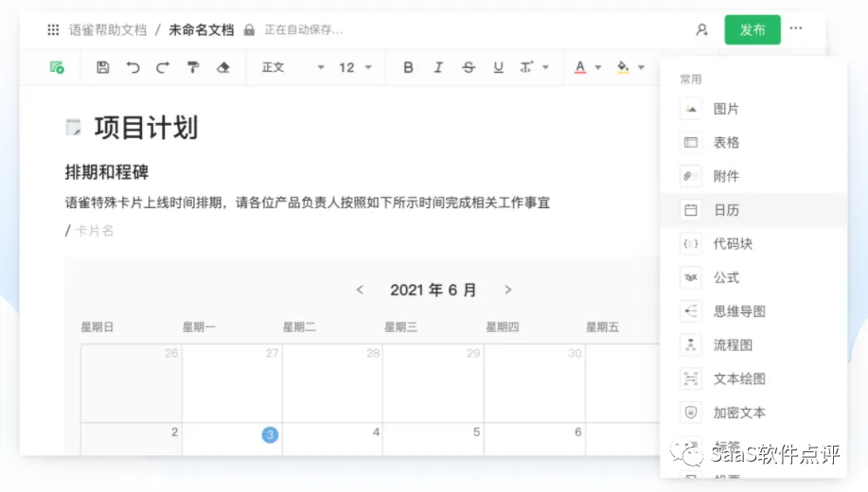Insert 思维导图 from the card menu
Viewport: 868px width, 492px height.
point(753,311)
